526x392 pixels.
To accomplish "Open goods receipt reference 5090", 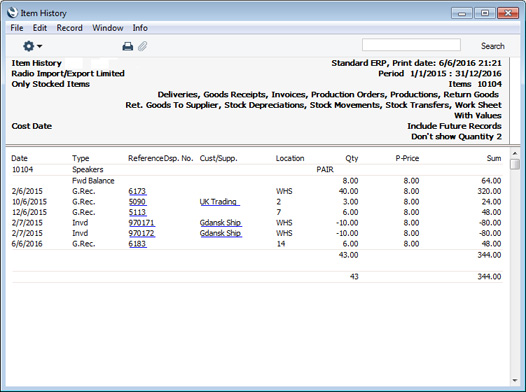I will point(137,202).
